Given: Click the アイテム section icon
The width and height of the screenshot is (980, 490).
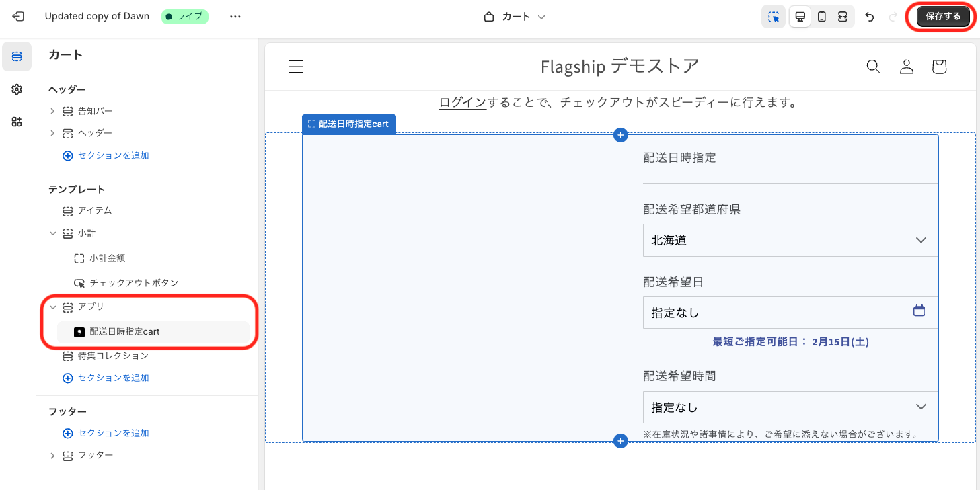Looking at the screenshot, I should (x=67, y=211).
